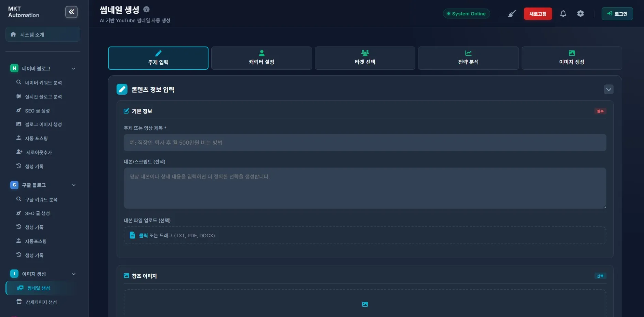Screen dimensions: 644x317
Task: Click the document icon in upload dropzone
Action: click(x=132, y=235)
